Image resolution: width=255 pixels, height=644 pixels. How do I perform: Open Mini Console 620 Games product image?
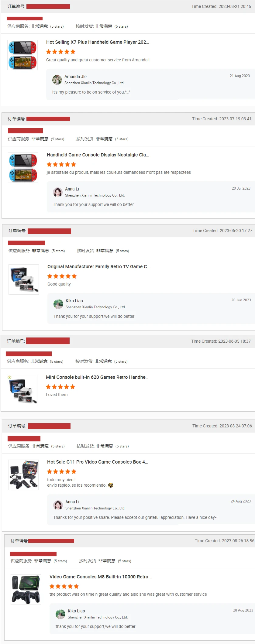point(22,390)
